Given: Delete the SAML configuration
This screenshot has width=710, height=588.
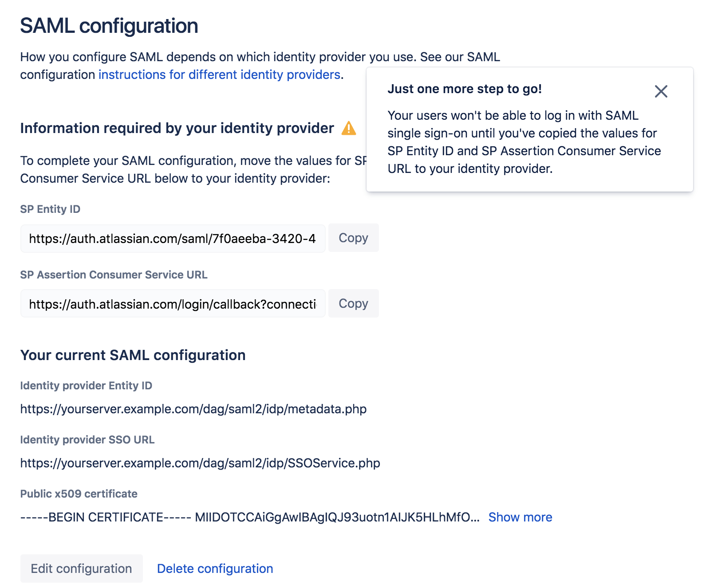Looking at the screenshot, I should [x=215, y=568].
